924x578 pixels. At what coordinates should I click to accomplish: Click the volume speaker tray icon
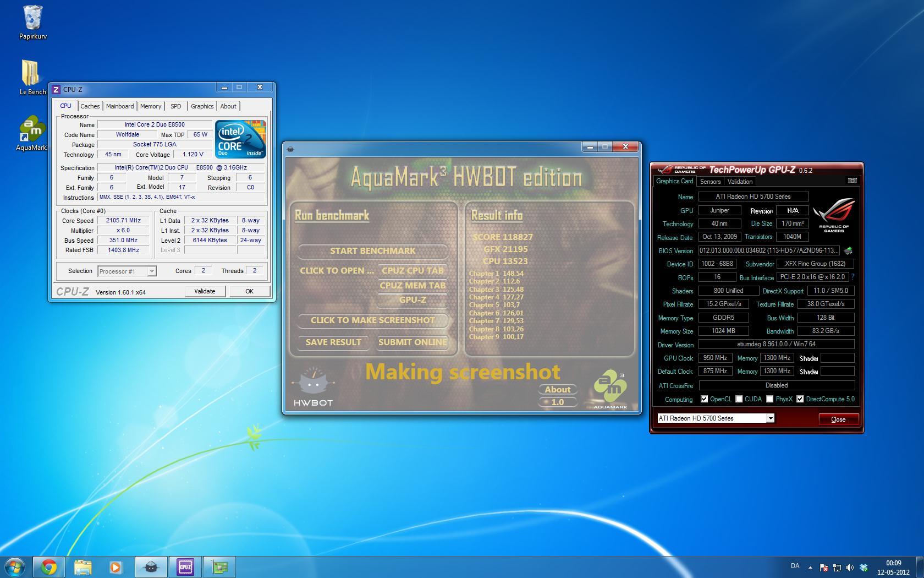(x=850, y=567)
